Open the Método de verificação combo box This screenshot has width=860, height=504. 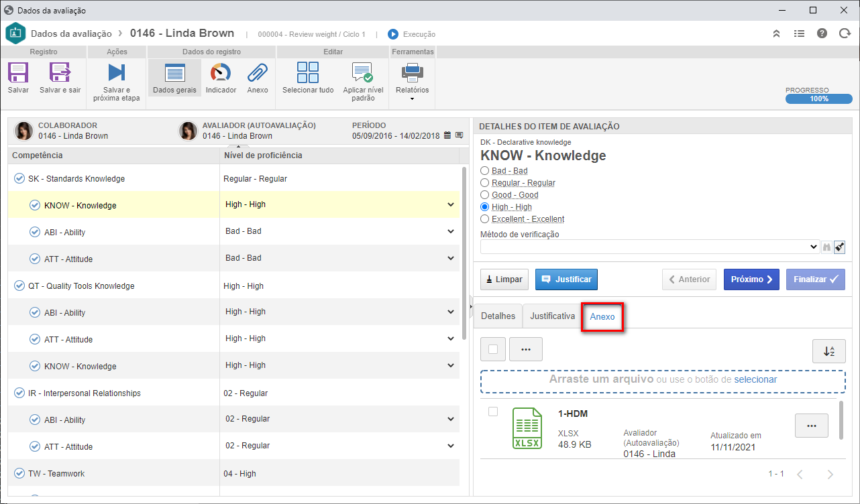click(x=650, y=247)
